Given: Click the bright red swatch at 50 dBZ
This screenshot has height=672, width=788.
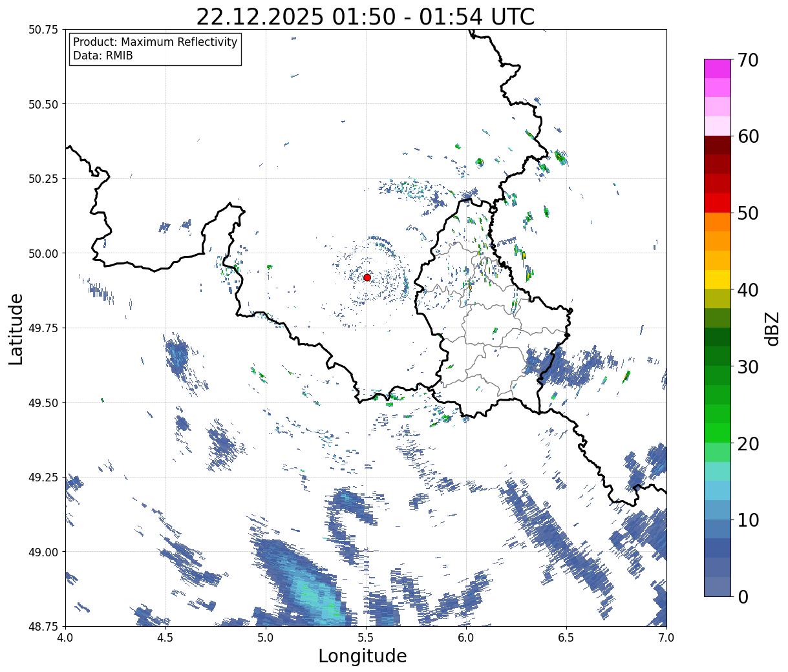Looking at the screenshot, I should pos(718,203).
